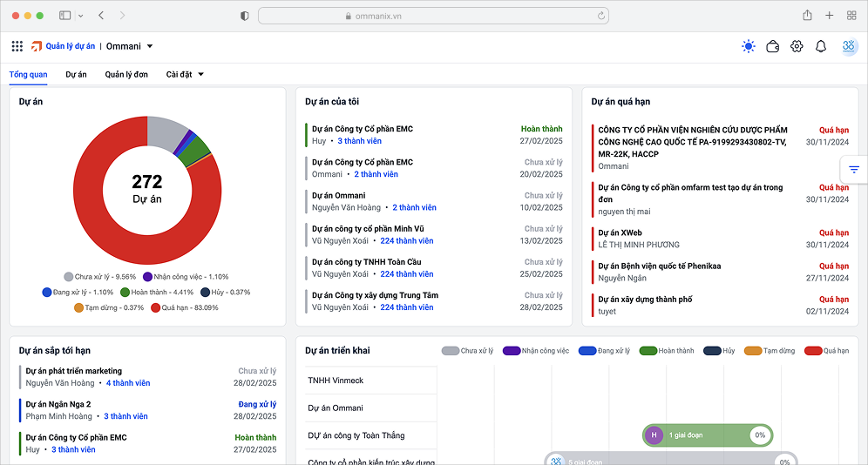Screen dimensions: 868x465
Task: Open the 3 thành viên link for Huy
Action: pyautogui.click(x=359, y=141)
